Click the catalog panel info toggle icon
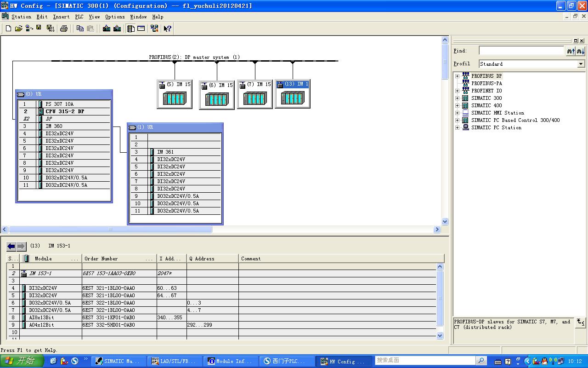The image size is (588, 368). click(581, 322)
